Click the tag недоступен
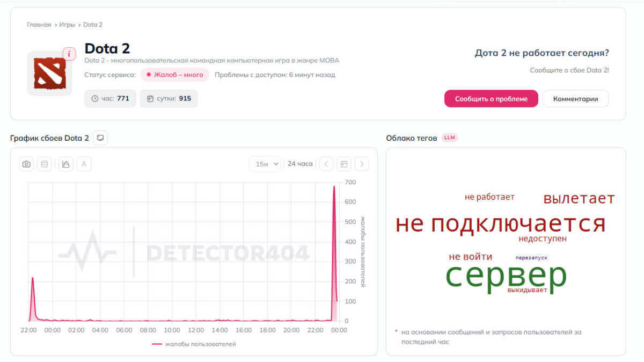 (543, 238)
